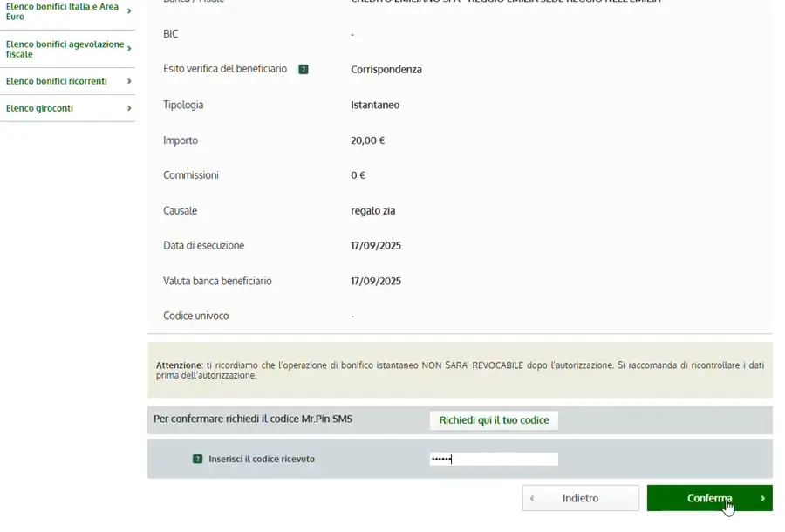The width and height of the screenshot is (785, 532).
Task: Click help icon beside Esito verifica del beneficiario
Action: (x=304, y=70)
